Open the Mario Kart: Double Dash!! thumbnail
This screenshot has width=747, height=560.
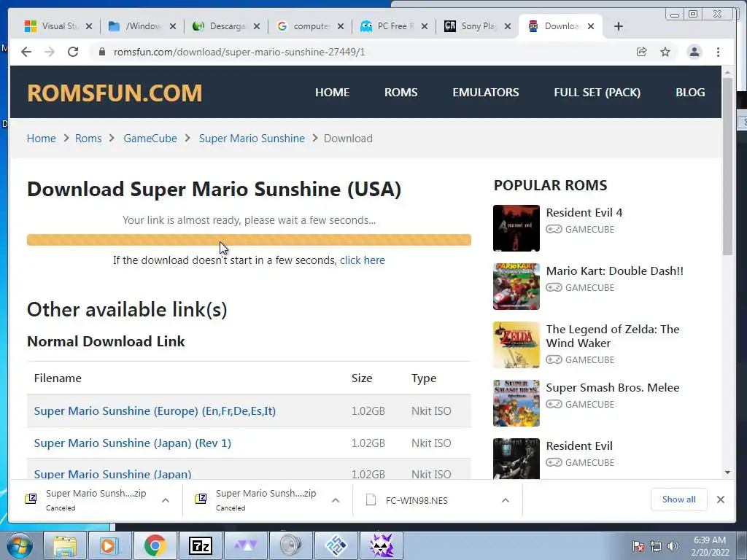[x=516, y=287]
